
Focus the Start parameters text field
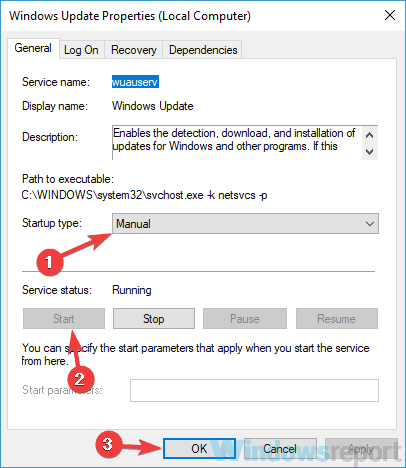254,390
